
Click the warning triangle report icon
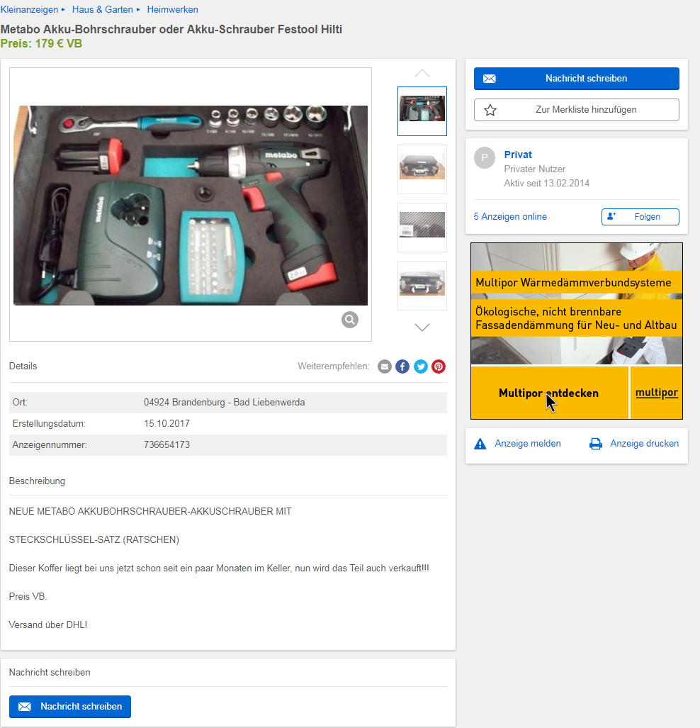(x=480, y=444)
